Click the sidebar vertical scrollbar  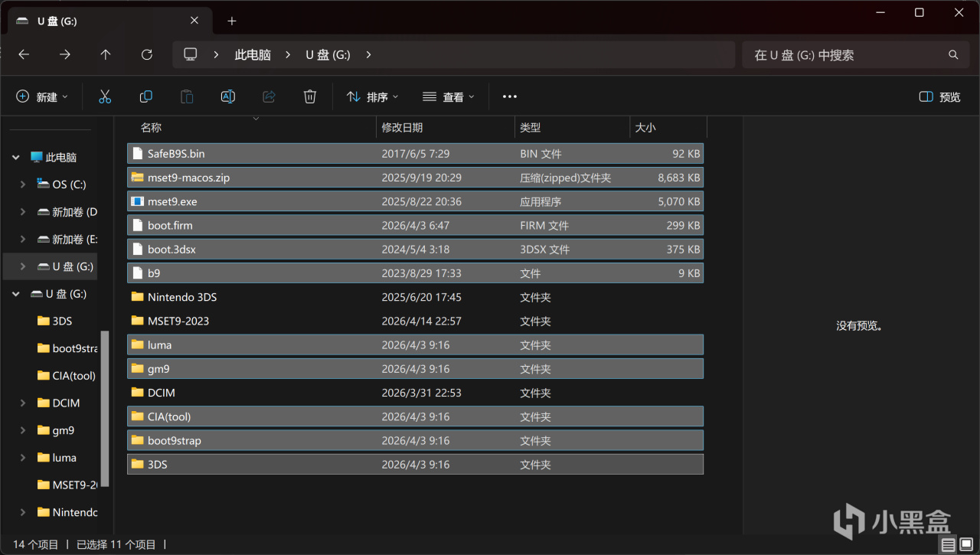(x=105, y=409)
